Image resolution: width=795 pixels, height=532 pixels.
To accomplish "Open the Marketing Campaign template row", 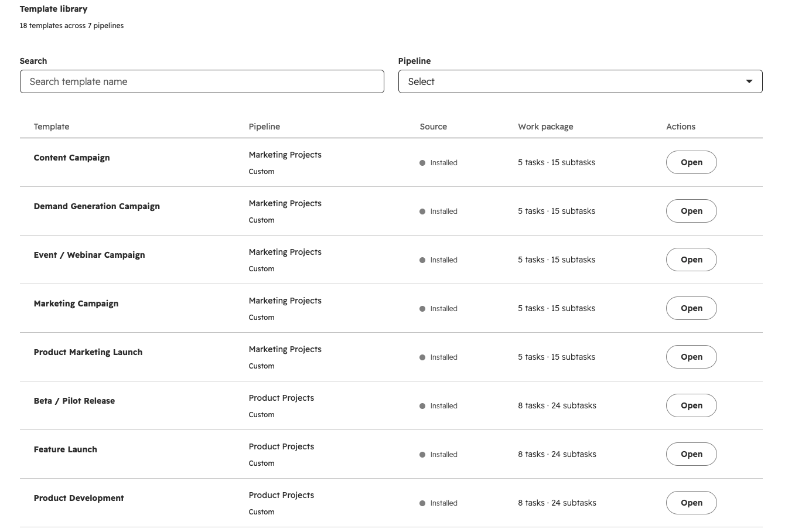I will coord(691,308).
